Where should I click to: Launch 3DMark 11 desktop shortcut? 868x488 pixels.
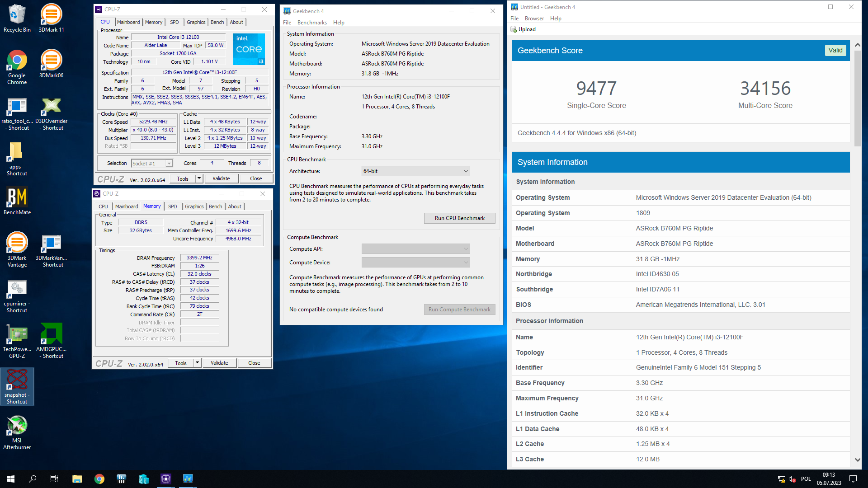click(51, 18)
